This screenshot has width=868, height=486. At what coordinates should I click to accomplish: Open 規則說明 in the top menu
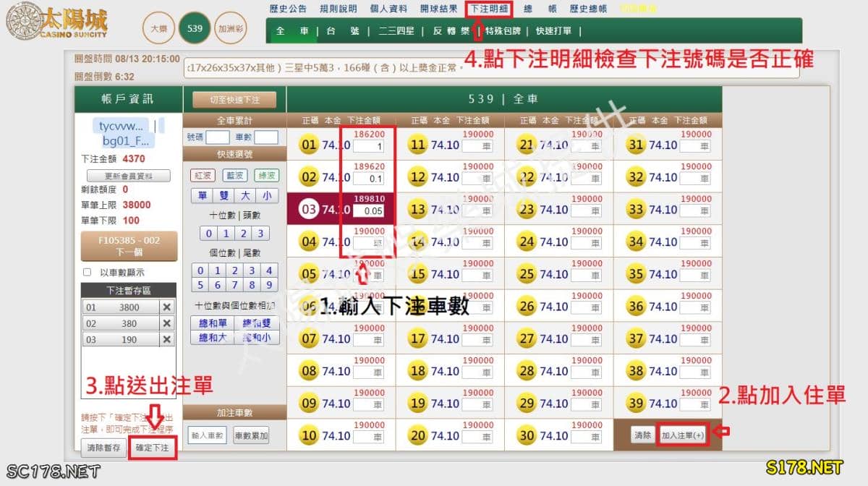coord(338,9)
